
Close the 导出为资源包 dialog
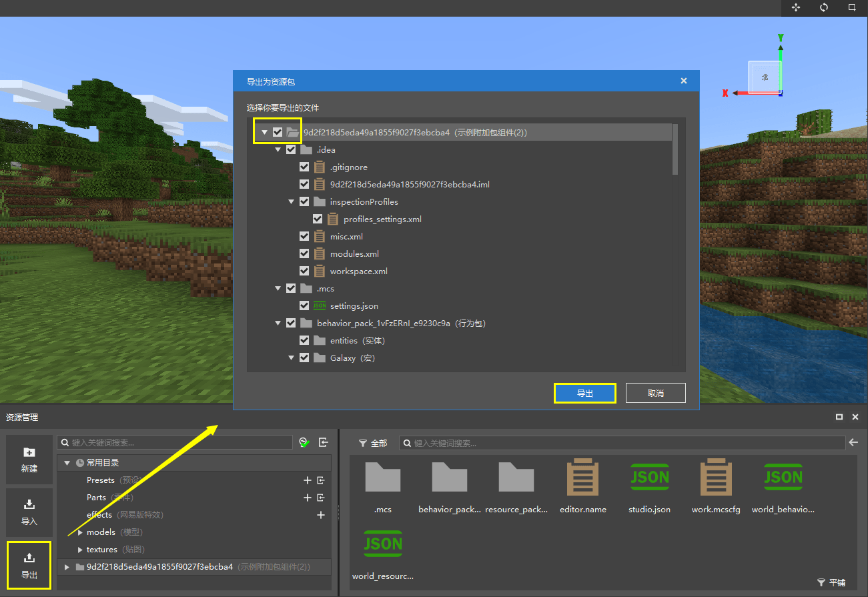[684, 81]
